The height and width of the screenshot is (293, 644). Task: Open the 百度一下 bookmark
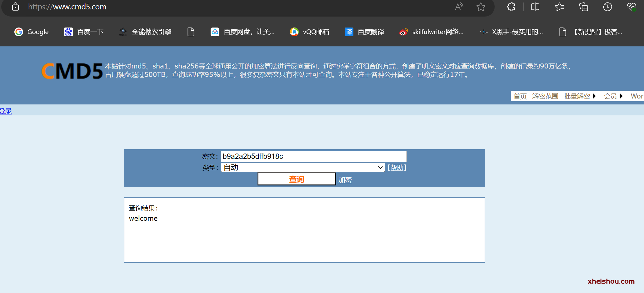tap(84, 32)
